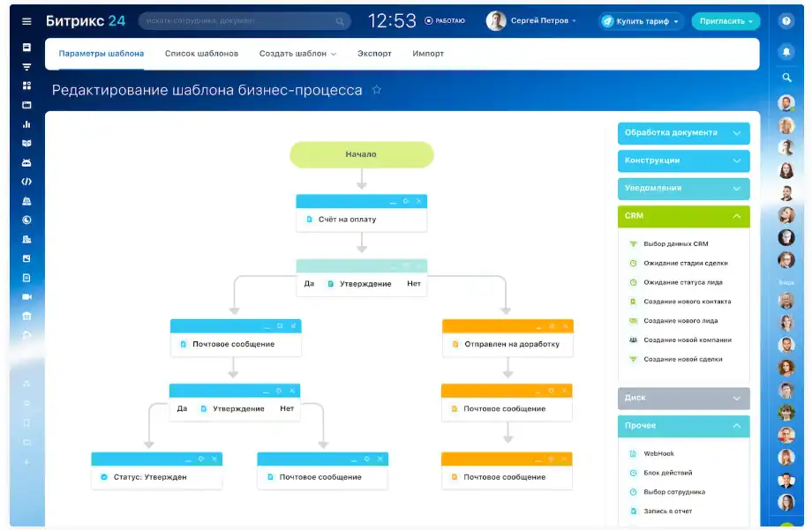Open the left sidebar video camera icon
This screenshot has width=812, height=530.
pyautogui.click(x=26, y=296)
